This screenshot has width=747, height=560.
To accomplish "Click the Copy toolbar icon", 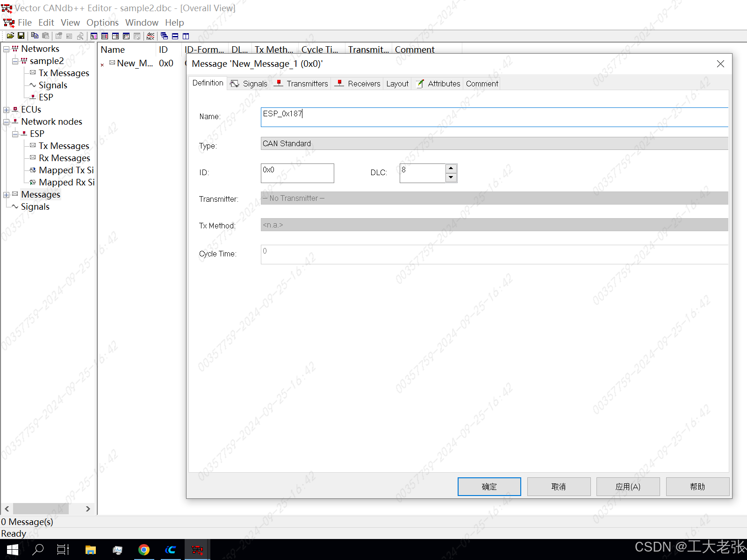I will [35, 36].
